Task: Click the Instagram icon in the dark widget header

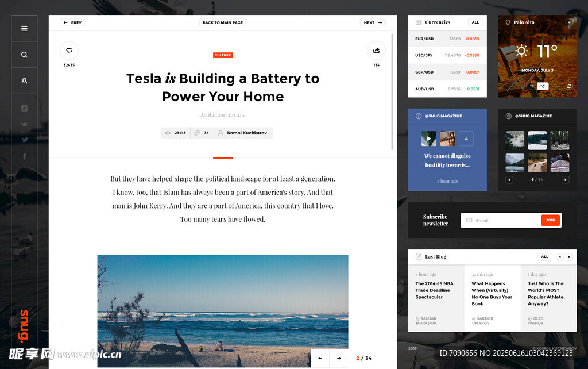Action: coord(509,116)
